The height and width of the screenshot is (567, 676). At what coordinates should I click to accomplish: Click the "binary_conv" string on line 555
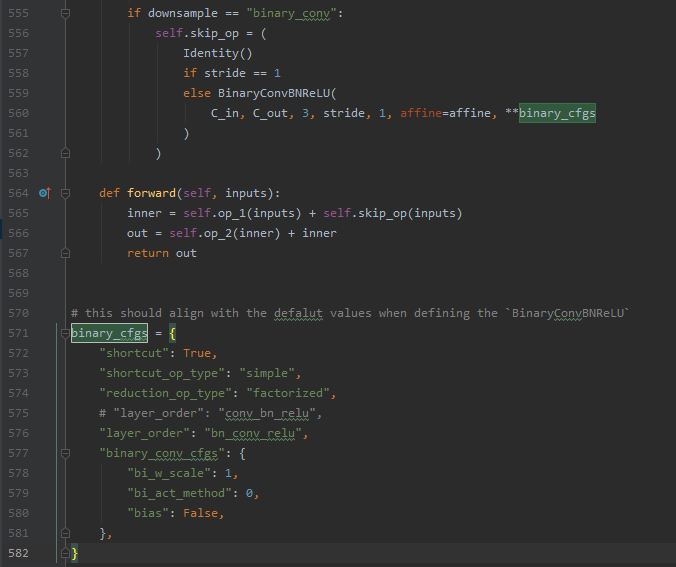(291, 13)
